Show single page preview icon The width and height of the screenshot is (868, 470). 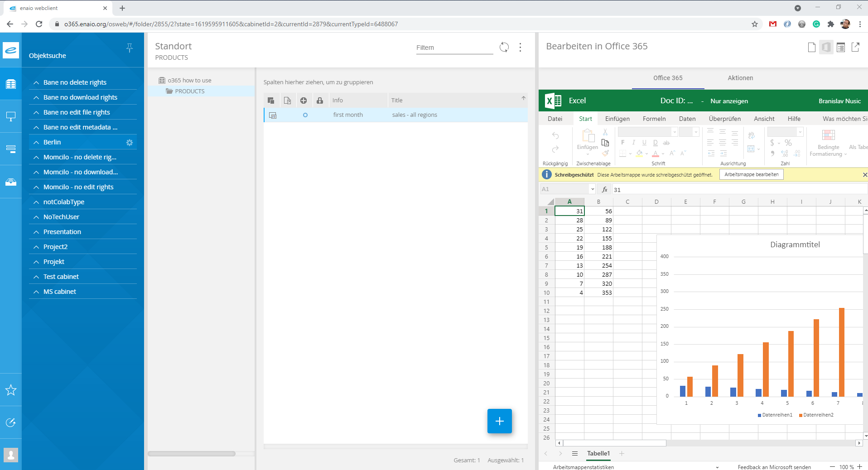[x=812, y=47]
